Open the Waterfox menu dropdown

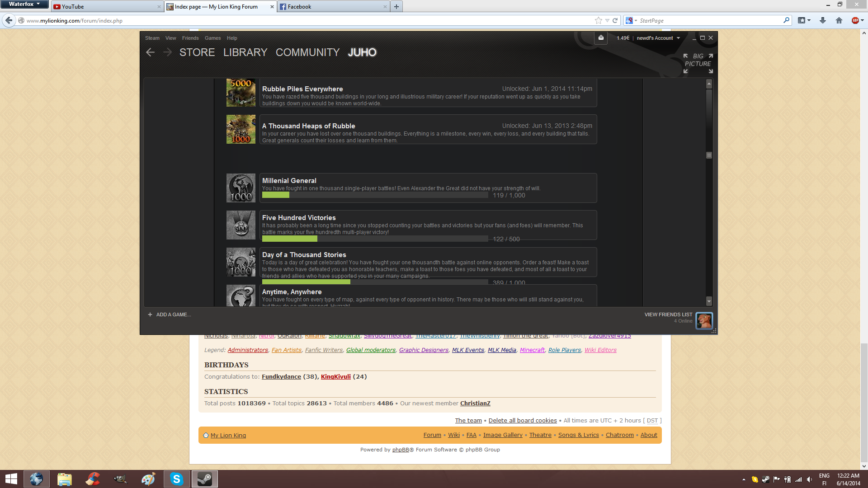24,4
